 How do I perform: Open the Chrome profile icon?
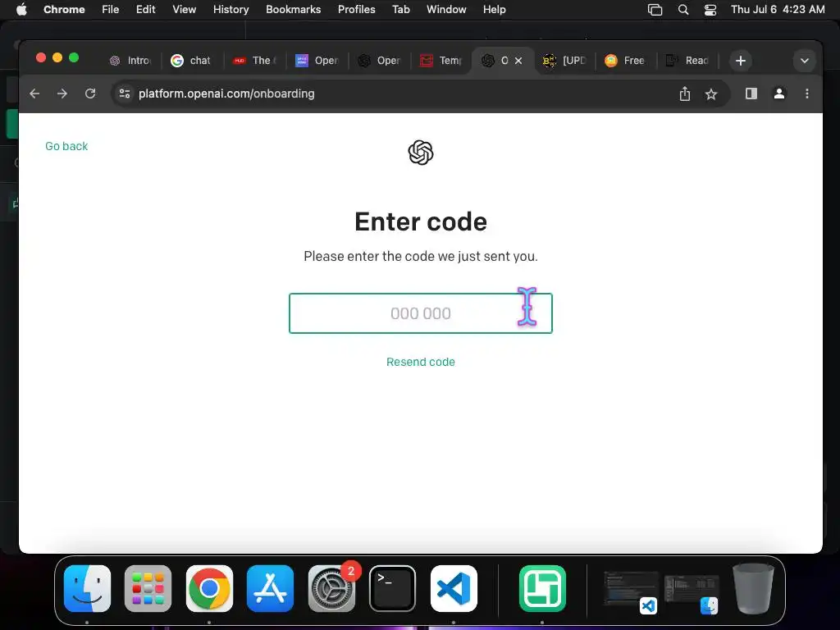(779, 94)
